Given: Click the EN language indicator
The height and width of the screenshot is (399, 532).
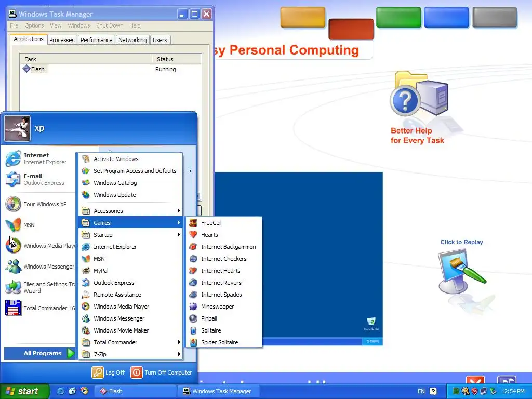Looking at the screenshot, I should click(421, 391).
